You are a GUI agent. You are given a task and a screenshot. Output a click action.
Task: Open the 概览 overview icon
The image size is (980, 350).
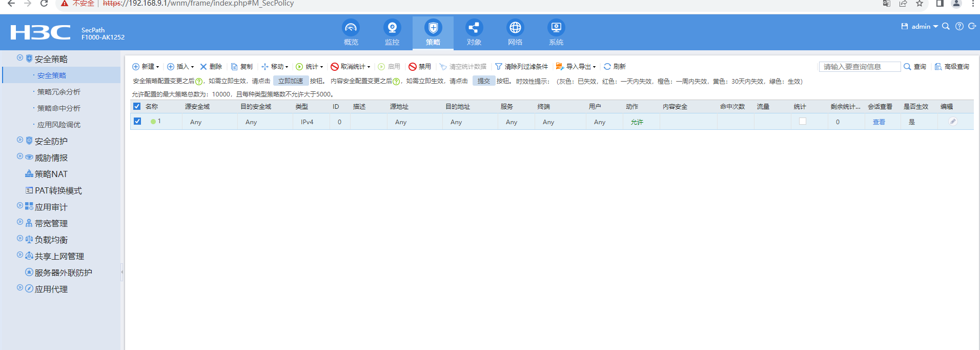click(x=351, y=28)
